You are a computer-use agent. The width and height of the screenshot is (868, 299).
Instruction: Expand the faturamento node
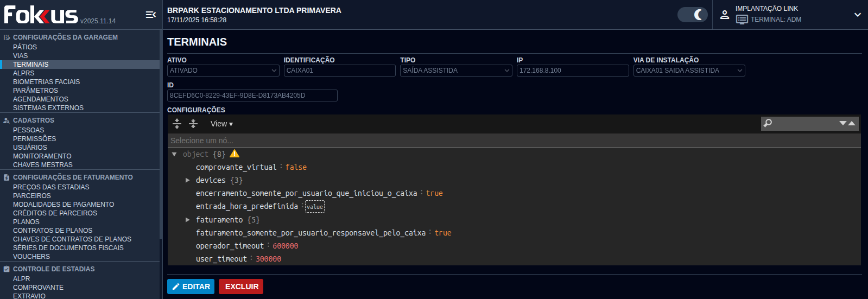(x=187, y=220)
